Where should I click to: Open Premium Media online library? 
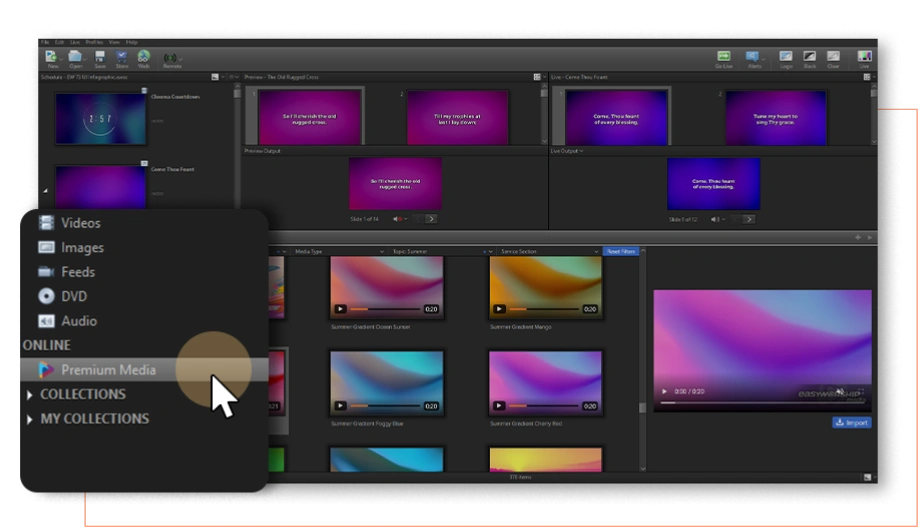tap(108, 370)
